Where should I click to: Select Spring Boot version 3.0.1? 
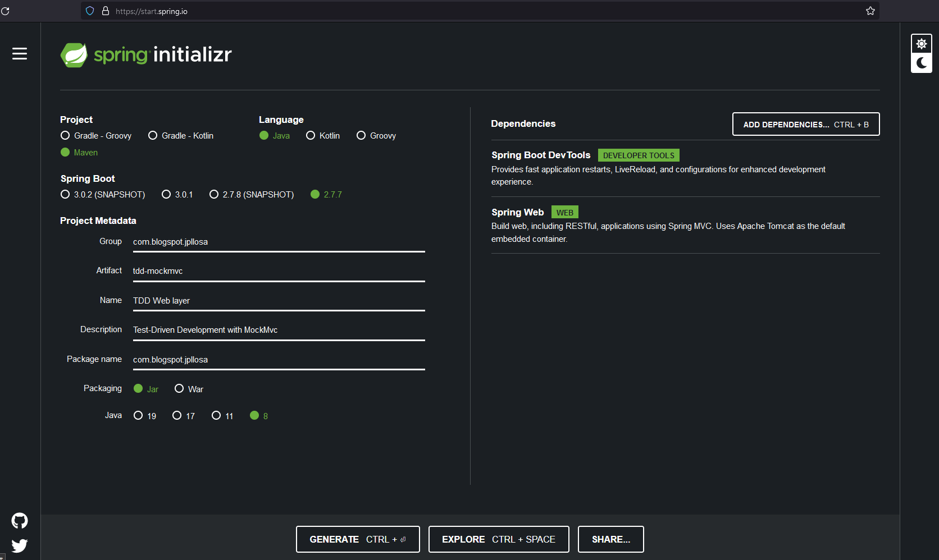(x=166, y=194)
